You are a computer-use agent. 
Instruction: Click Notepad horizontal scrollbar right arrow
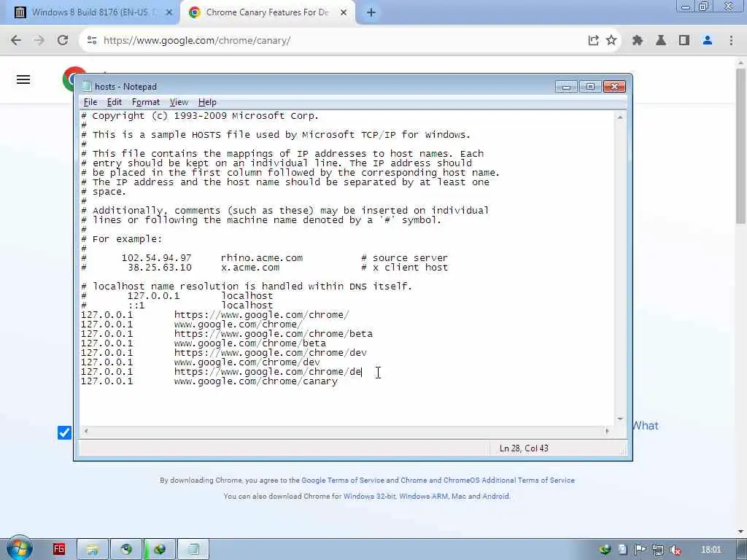point(607,431)
